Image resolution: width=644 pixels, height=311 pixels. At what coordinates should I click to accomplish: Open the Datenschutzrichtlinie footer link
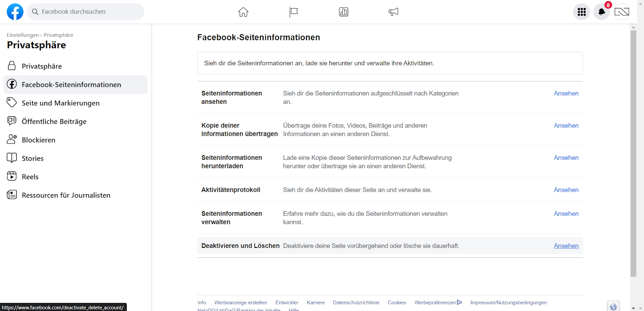(356, 303)
